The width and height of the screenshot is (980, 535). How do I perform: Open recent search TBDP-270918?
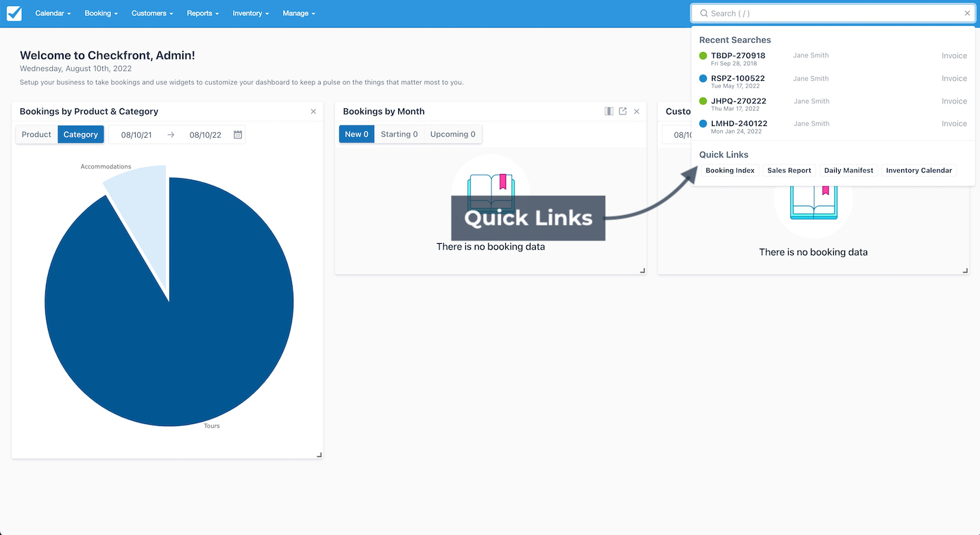point(738,55)
